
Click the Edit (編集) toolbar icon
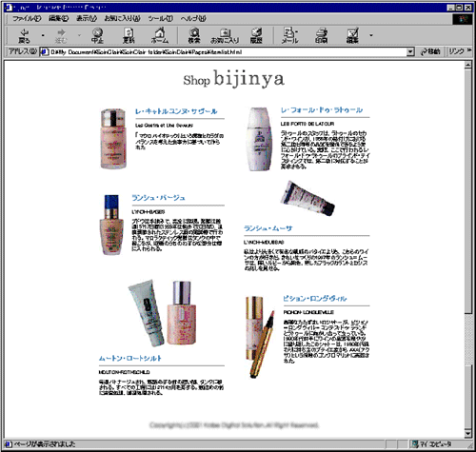[352, 36]
